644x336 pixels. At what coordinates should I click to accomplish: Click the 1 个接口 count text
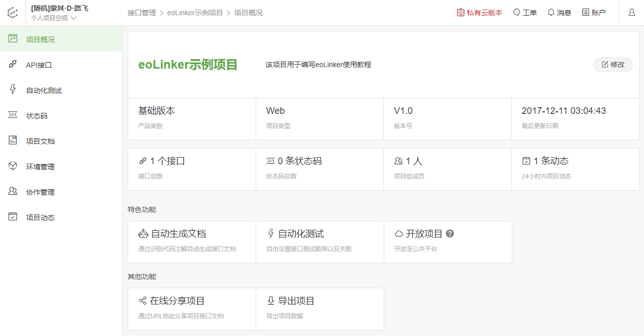point(168,161)
